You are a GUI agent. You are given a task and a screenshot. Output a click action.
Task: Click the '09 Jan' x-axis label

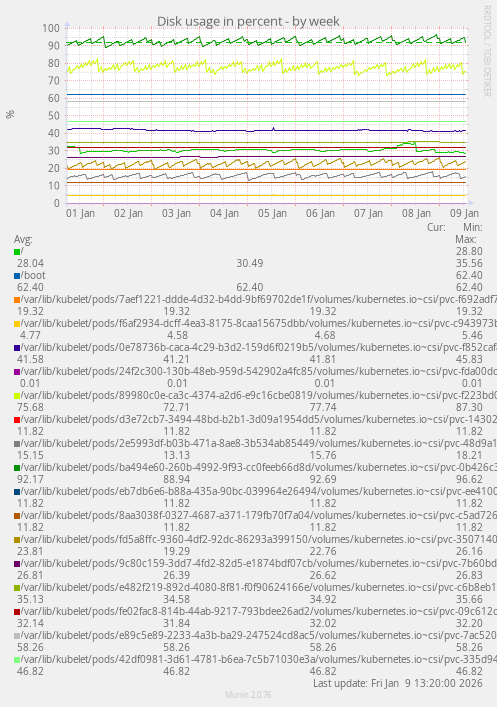coord(465,213)
